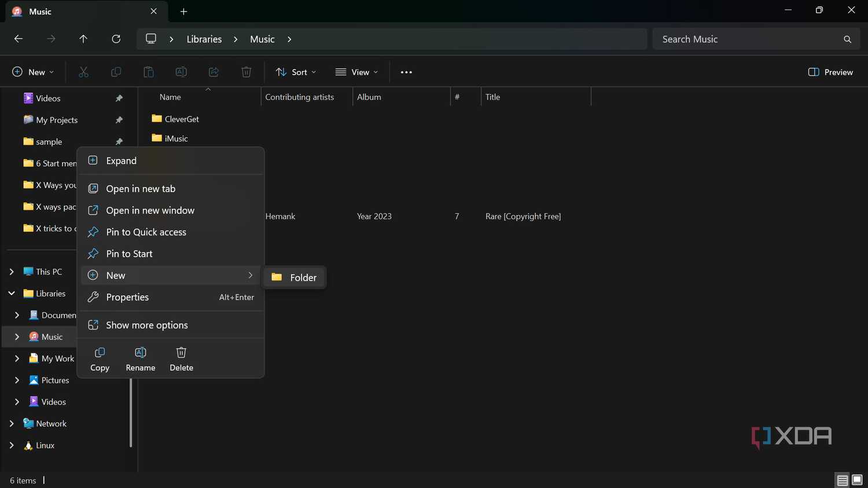Viewport: 868px width, 488px height.
Task: Toggle the Preview pane
Action: pyautogui.click(x=830, y=72)
